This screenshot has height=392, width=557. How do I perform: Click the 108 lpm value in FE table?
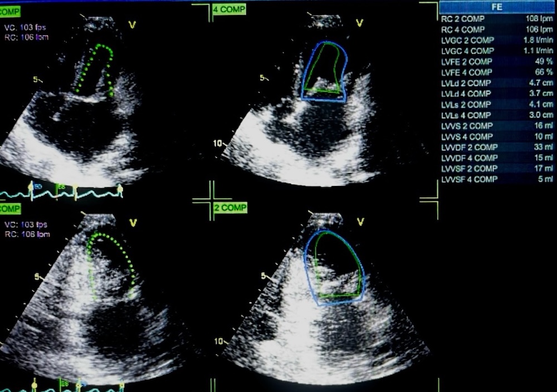click(x=539, y=19)
